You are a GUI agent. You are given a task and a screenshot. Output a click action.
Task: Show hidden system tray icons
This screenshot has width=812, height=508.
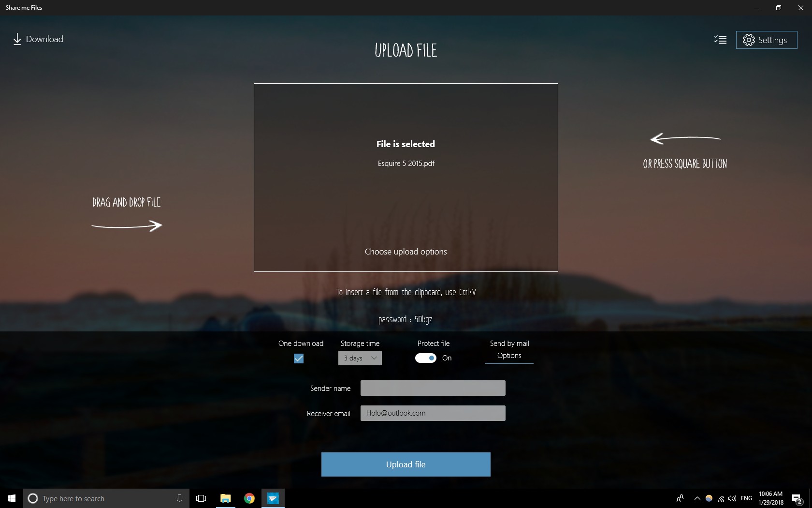pos(697,498)
